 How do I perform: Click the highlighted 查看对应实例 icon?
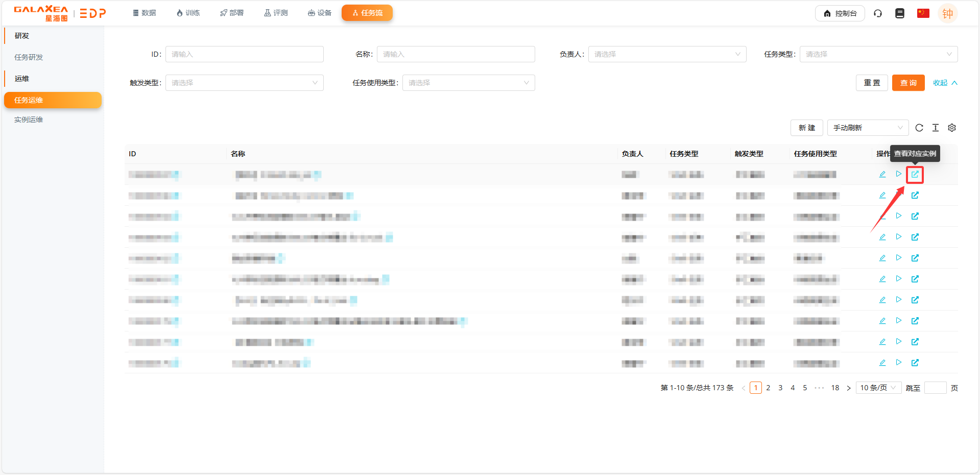pyautogui.click(x=915, y=174)
